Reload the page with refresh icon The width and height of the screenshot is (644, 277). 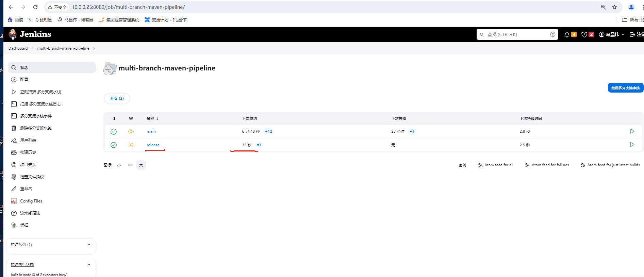click(35, 7)
